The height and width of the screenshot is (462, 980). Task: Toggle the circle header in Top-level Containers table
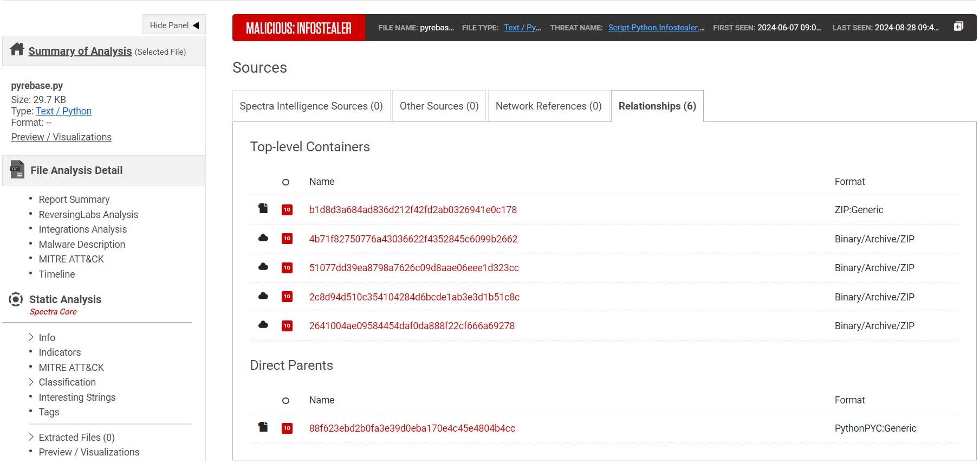coord(285,182)
